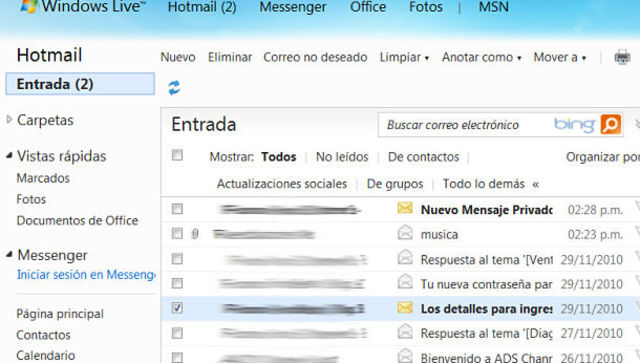Click the envelope icon beside Tu nueva contraseña

405,282
